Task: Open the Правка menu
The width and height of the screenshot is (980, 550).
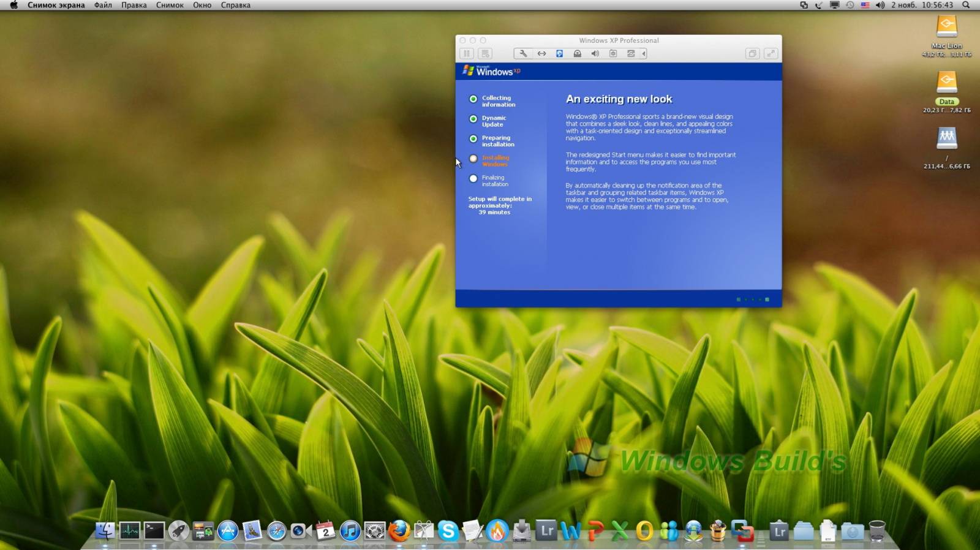Action: pyautogui.click(x=134, y=5)
